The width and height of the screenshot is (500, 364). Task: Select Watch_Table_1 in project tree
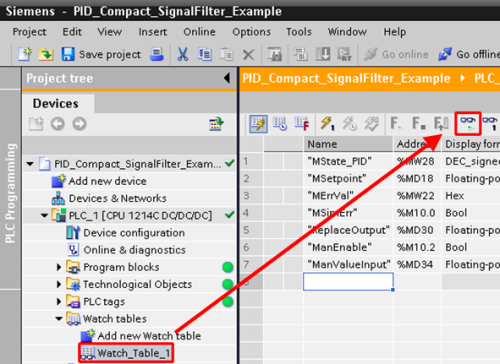pos(126,353)
